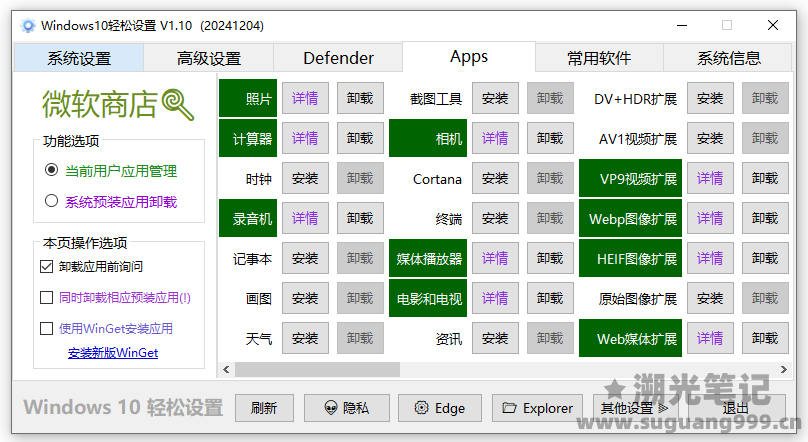Screen dimensions: 808x442
Task: Uninstall the 电影和电视 app
Action: (550, 298)
